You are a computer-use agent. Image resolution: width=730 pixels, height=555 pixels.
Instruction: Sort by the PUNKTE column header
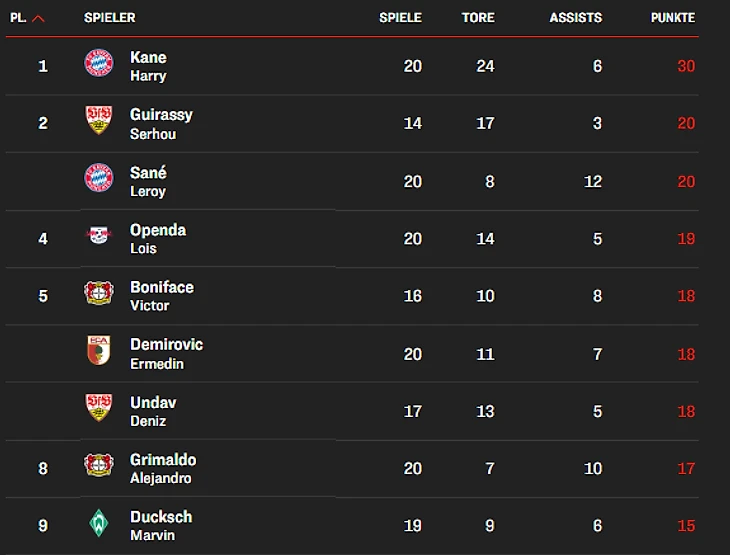tap(672, 18)
